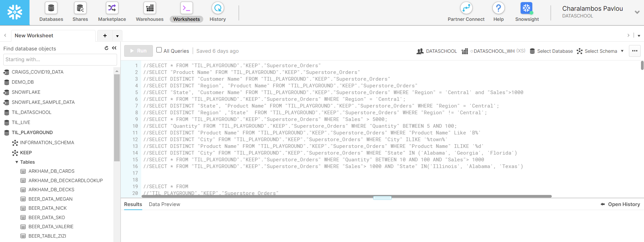
Task: Switch to the Worksheets page
Action: coord(186,12)
